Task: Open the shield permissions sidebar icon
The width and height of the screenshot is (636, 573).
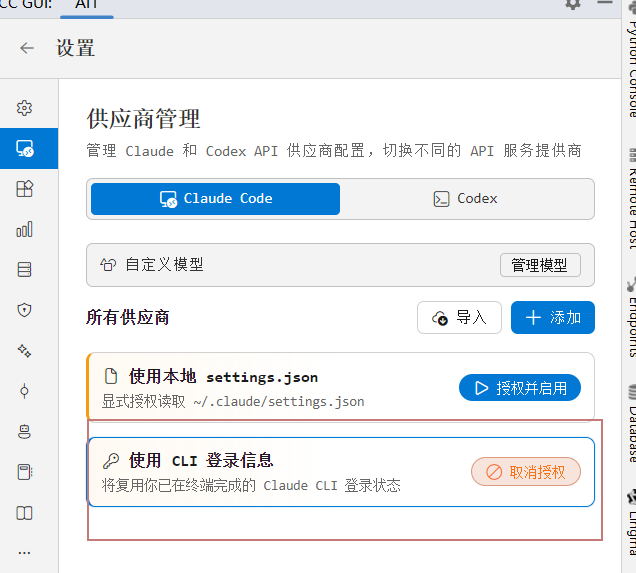Action: pyautogui.click(x=24, y=310)
